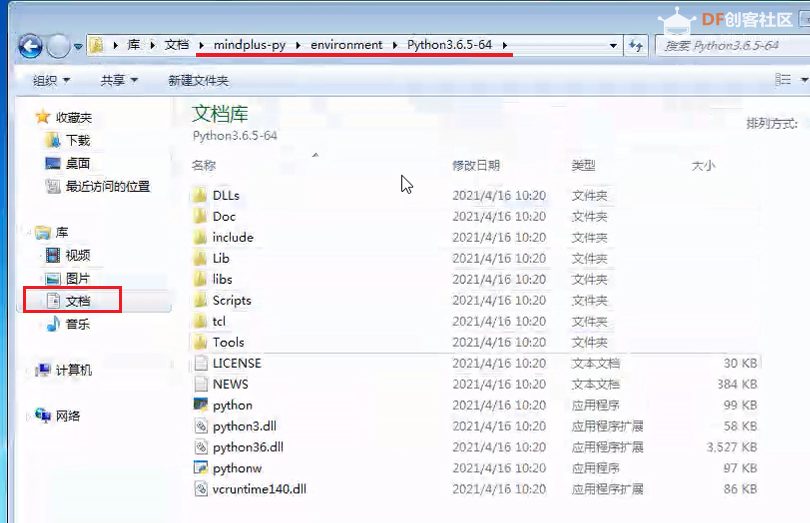Click the python3.dll file icon
The height and width of the screenshot is (523, 810).
[200, 426]
